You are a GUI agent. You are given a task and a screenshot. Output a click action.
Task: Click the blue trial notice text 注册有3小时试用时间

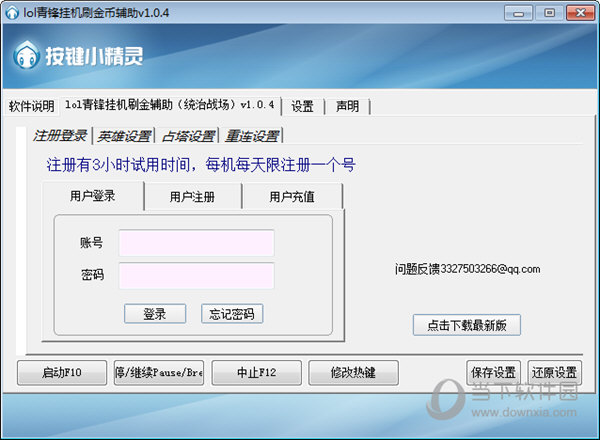118,165
